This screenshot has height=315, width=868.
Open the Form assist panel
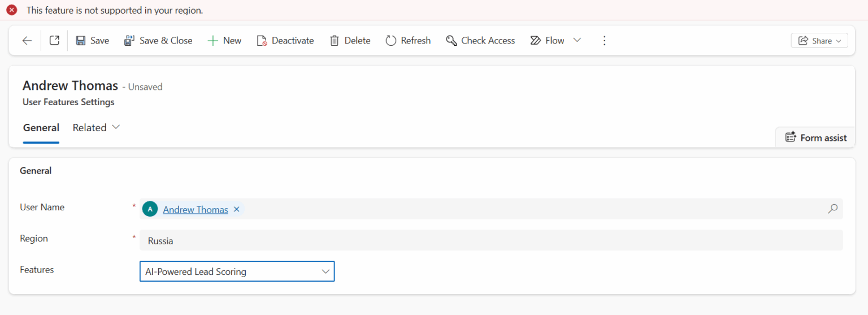(816, 137)
